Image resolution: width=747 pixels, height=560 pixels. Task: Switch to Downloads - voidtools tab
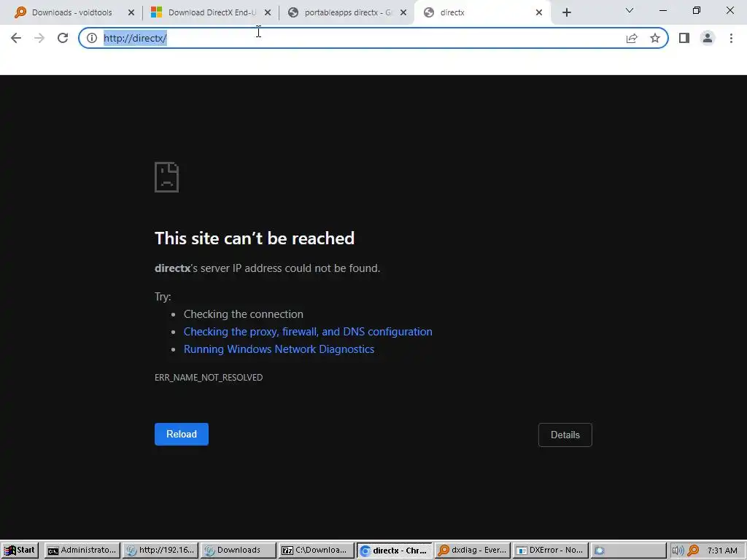pyautogui.click(x=71, y=13)
